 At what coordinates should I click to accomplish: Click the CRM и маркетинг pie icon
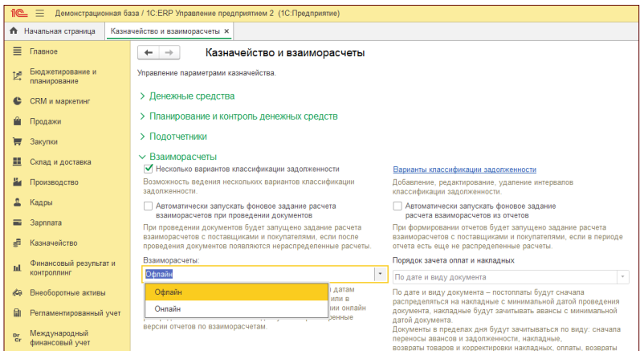click(17, 101)
